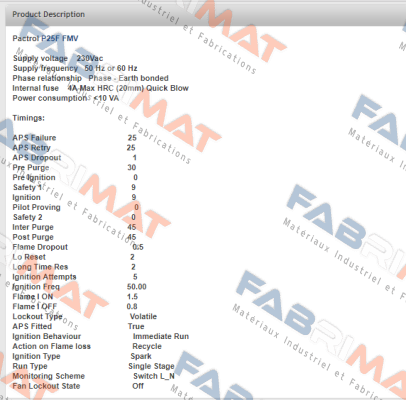Click the Single Stage value
The width and height of the screenshot is (406, 400).
coord(151,366)
